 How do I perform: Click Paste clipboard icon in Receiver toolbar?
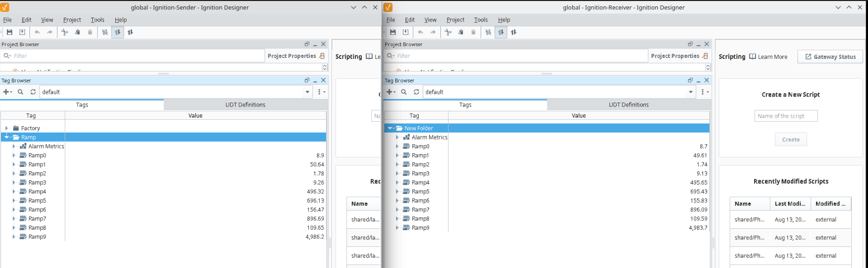(x=473, y=32)
